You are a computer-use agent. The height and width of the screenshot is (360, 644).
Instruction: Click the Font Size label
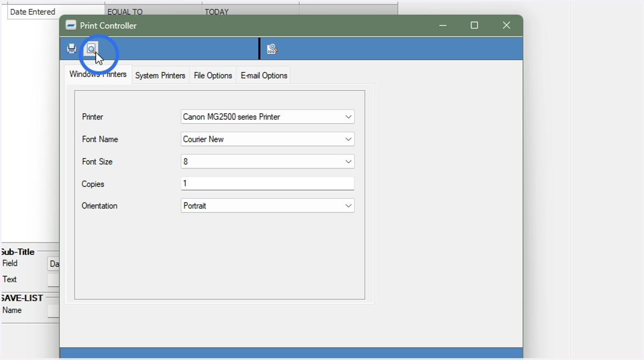(x=97, y=161)
